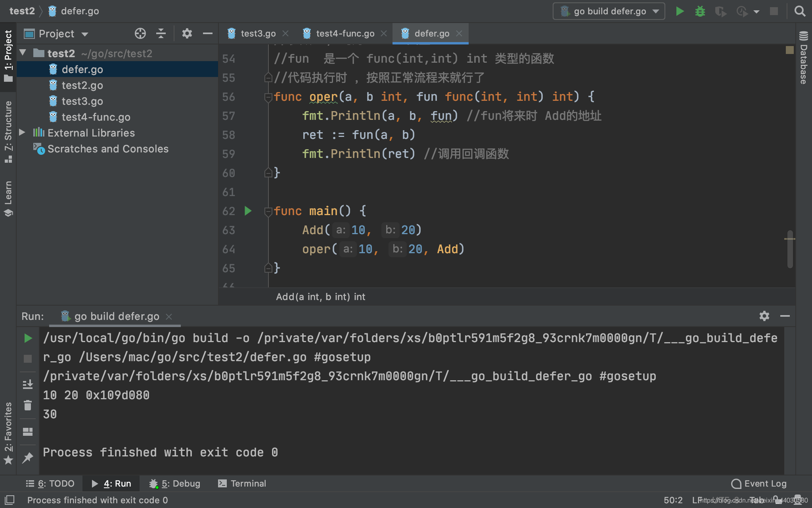This screenshot has width=812, height=508.
Task: Toggle the Learn side tab
Action: 8,198
